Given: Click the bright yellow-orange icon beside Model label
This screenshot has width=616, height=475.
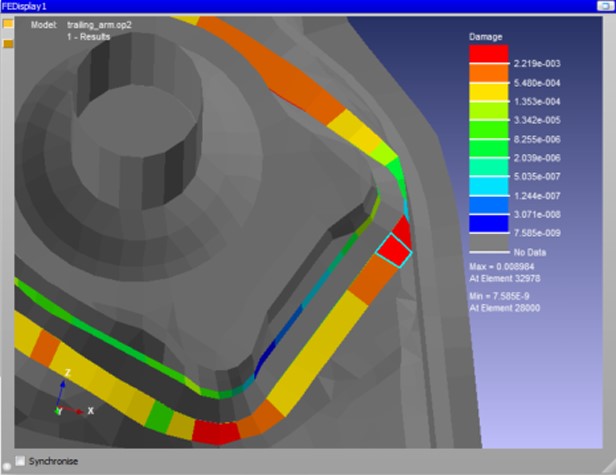Looking at the screenshot, I should [x=8, y=24].
